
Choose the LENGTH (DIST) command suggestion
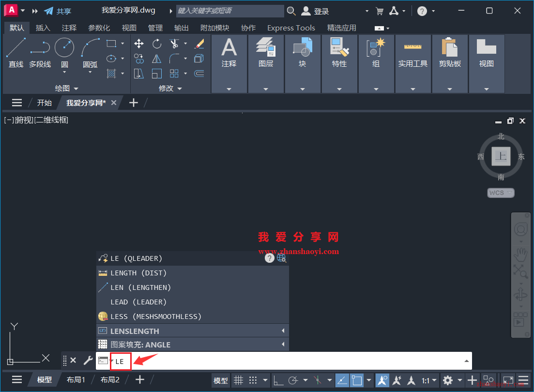pyautogui.click(x=192, y=273)
